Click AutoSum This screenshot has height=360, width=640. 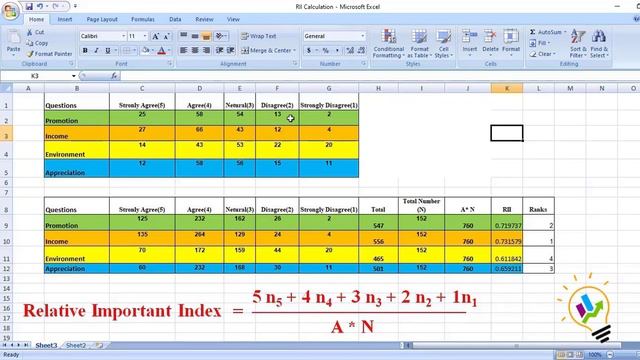click(548, 32)
